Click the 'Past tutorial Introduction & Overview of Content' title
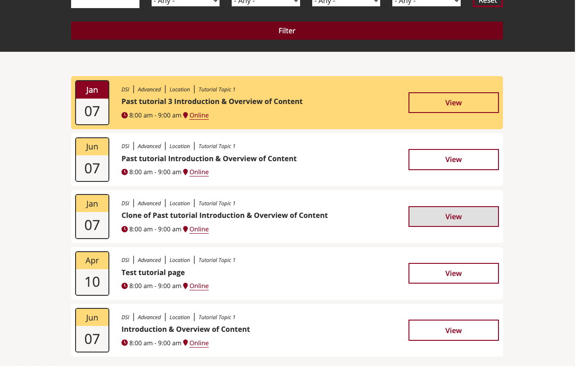 click(x=209, y=158)
